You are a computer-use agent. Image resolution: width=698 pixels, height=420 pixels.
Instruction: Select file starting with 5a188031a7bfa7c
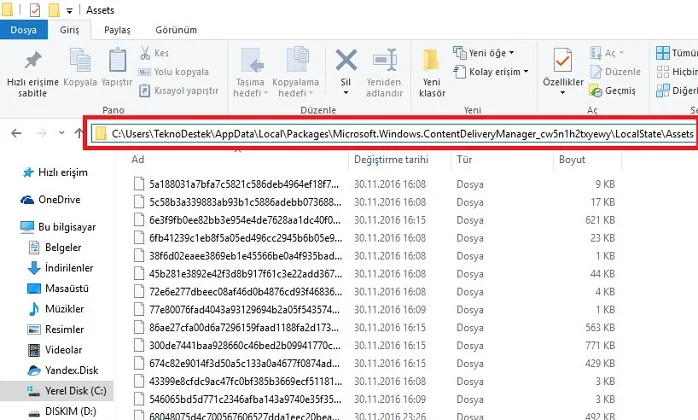237,184
